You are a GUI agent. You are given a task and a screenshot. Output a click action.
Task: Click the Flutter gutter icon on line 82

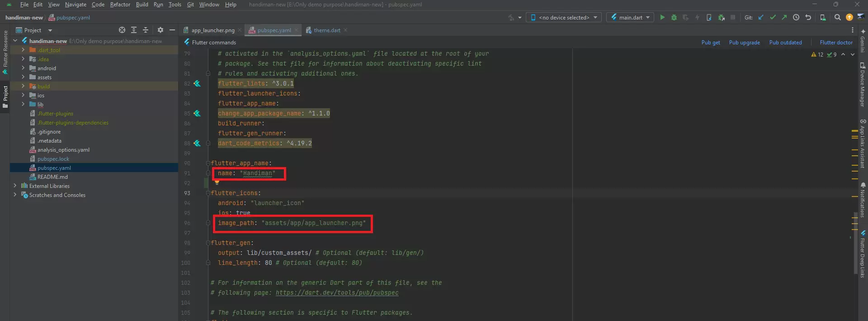pyautogui.click(x=197, y=83)
